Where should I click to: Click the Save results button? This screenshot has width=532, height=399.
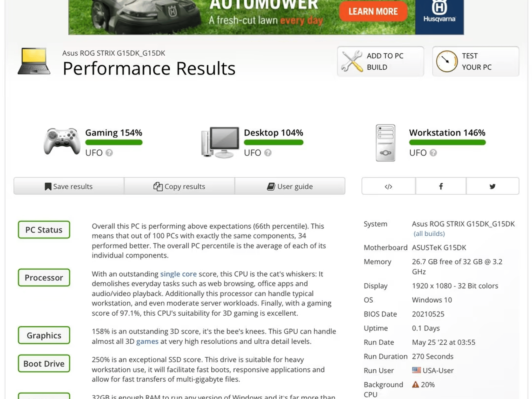point(69,186)
